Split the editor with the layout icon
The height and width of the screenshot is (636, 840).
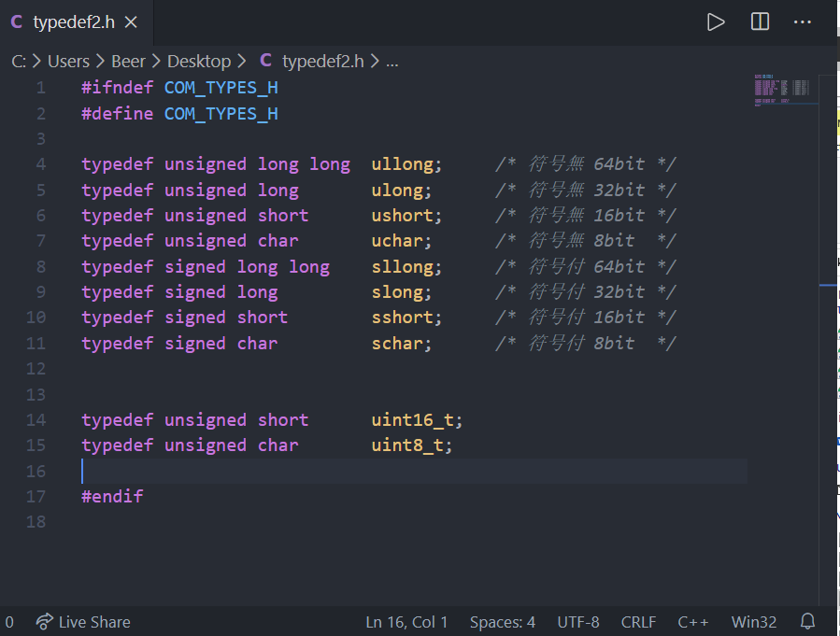point(760,21)
